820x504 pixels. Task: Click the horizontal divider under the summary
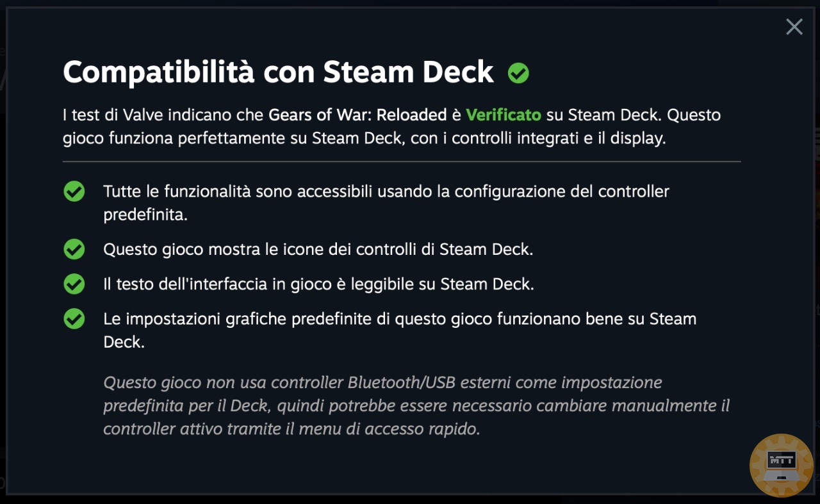[402, 161]
